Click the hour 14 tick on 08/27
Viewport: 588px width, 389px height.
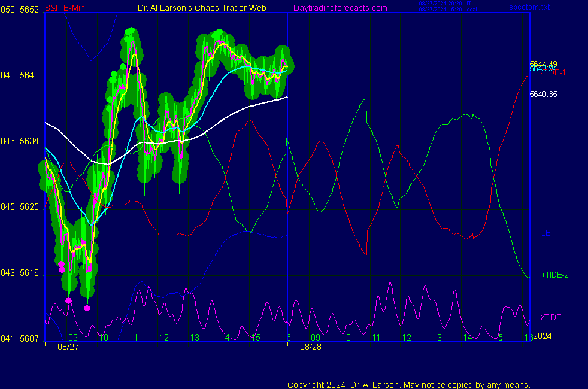point(225,338)
